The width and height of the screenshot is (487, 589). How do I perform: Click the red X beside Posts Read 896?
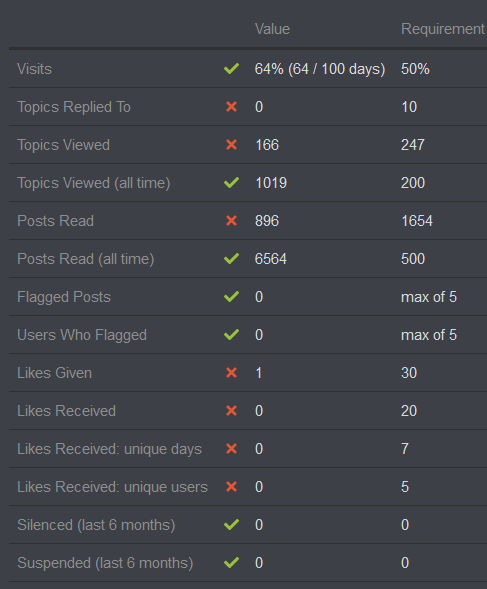pos(231,221)
